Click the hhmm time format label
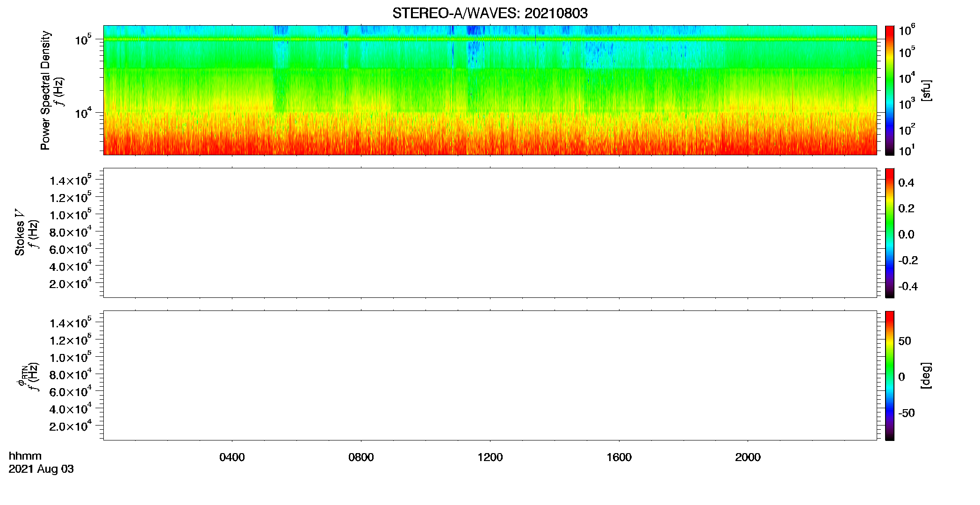This screenshot has height=505, width=980. (x=25, y=456)
